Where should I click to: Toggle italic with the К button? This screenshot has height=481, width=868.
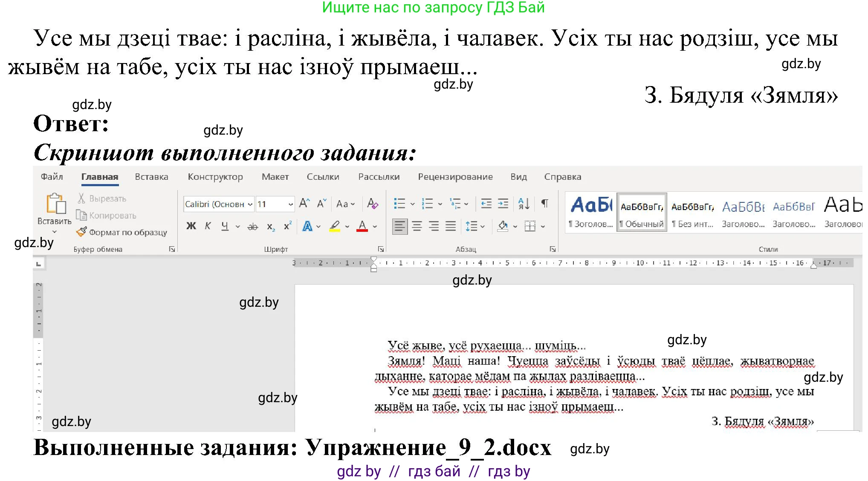208,226
